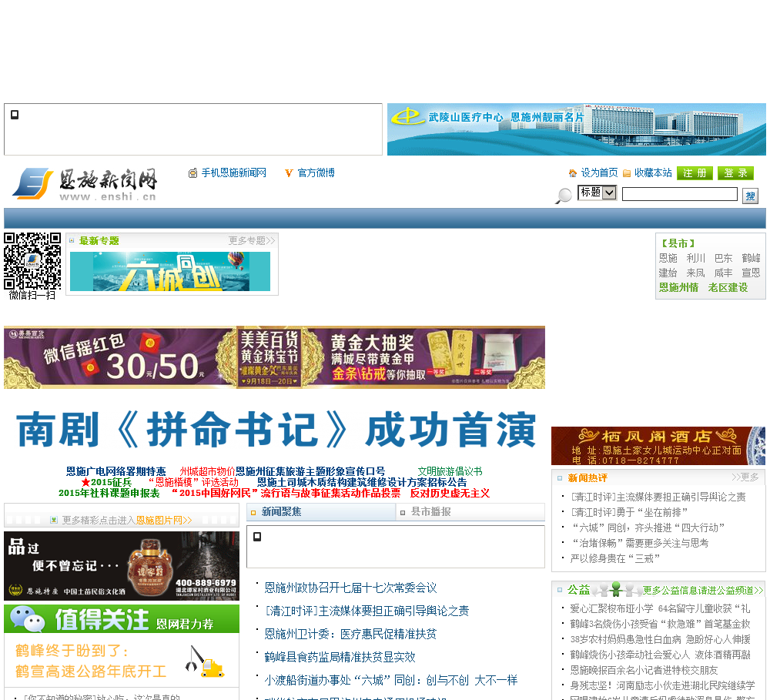
Task: Open the 品过便不曾忘记 liquor ad image
Action: click(122, 566)
